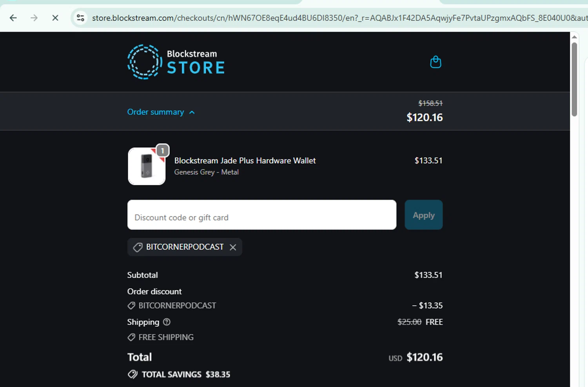Click the tag icon next to Order discount code

(131, 305)
